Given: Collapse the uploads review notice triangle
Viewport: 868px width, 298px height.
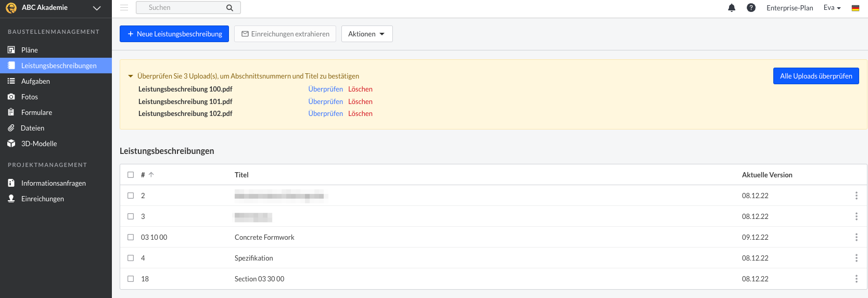Looking at the screenshot, I should (131, 76).
